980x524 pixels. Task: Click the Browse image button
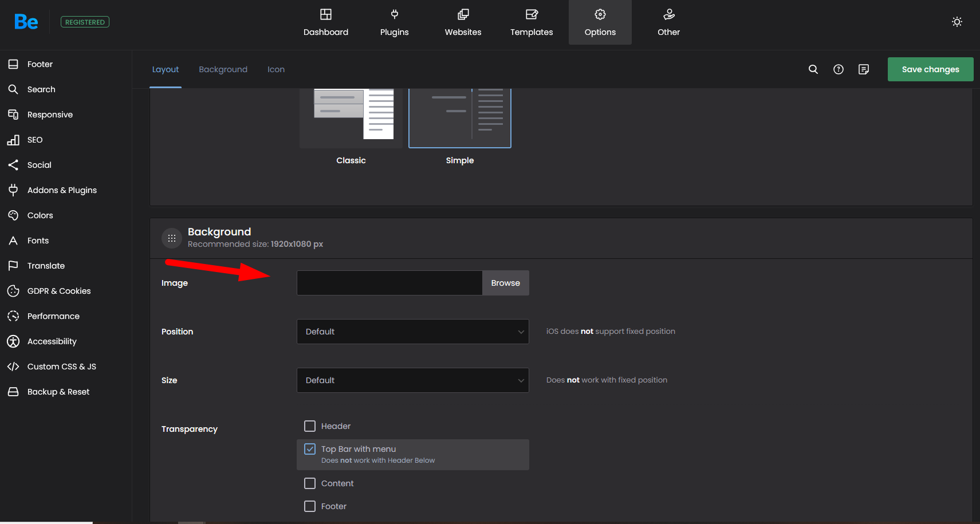[x=506, y=283]
